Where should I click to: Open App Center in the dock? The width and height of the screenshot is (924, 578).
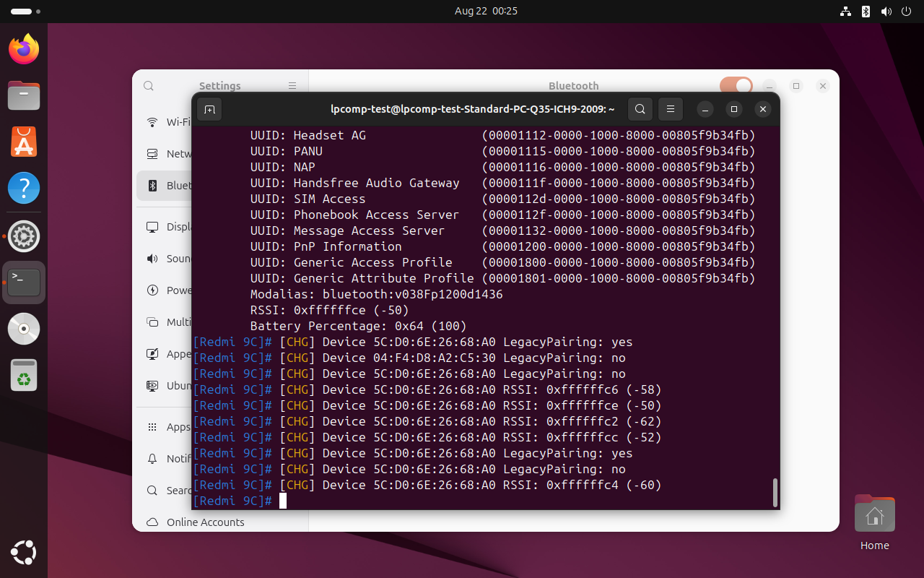pos(24,142)
